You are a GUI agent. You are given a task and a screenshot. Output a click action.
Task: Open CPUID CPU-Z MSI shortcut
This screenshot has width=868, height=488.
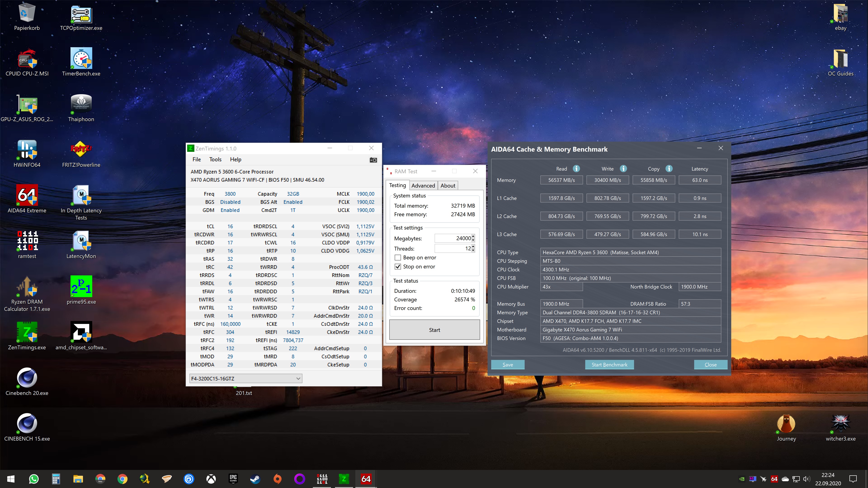(x=27, y=62)
